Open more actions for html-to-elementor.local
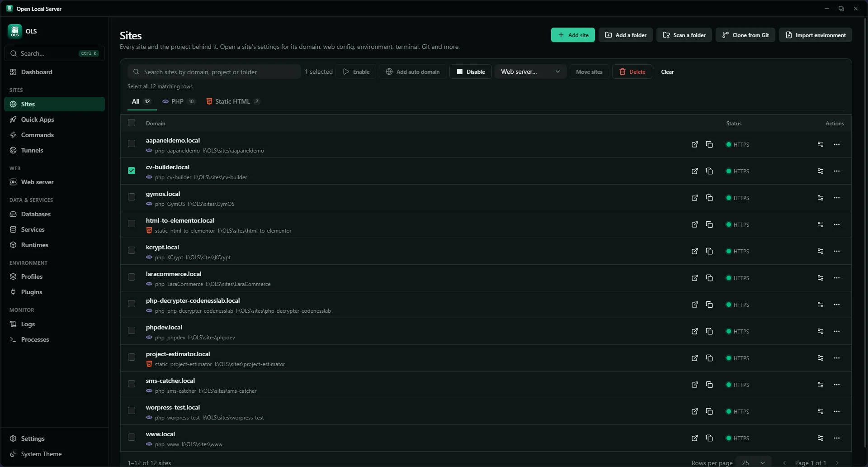This screenshot has width=868, height=467. pos(837,224)
